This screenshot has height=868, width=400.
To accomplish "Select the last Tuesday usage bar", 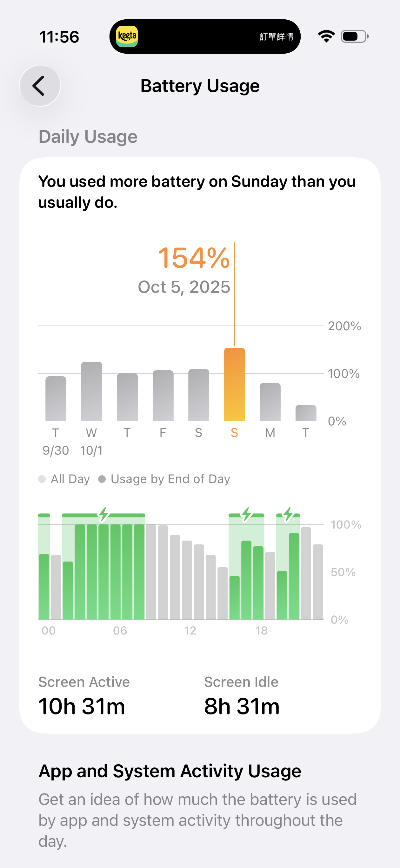I will [x=306, y=413].
